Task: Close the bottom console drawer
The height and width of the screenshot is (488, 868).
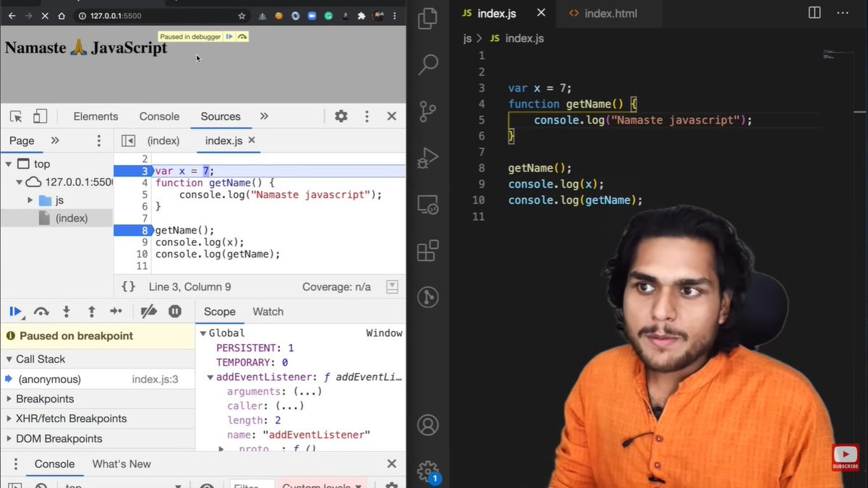Action: tap(391, 464)
